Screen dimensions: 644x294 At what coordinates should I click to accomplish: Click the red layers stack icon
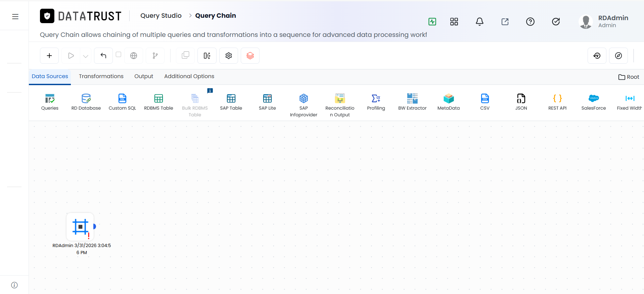(250, 56)
